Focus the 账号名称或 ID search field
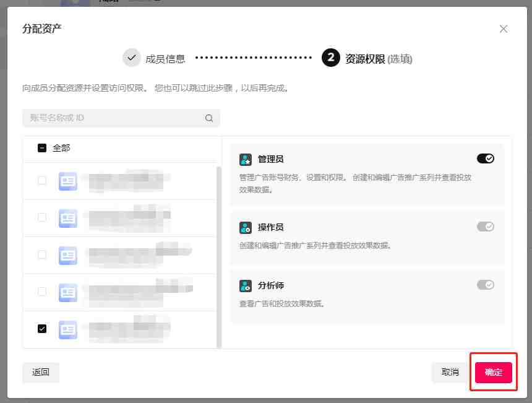Viewport: 532px width, 403px height. (114, 118)
